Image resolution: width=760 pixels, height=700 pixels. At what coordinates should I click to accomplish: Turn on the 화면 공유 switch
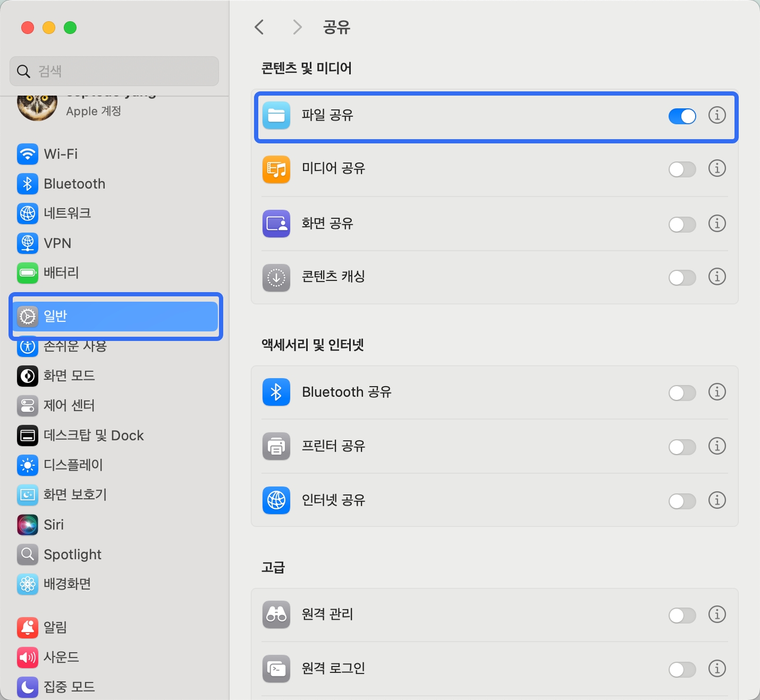(x=682, y=224)
